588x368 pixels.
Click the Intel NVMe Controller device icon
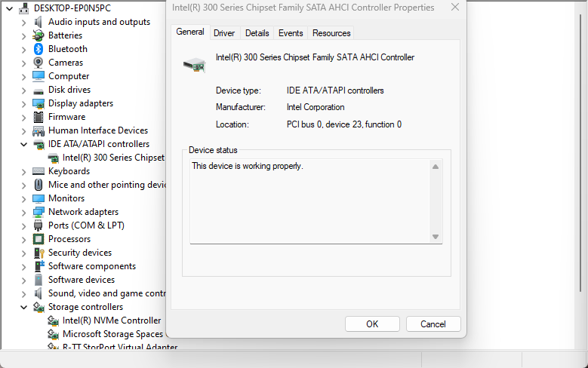coord(53,320)
